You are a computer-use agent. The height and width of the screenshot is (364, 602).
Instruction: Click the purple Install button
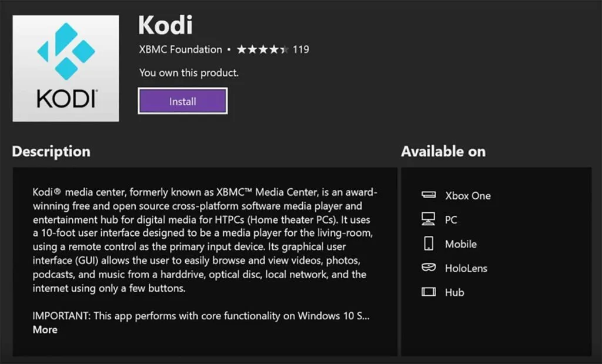click(x=182, y=101)
